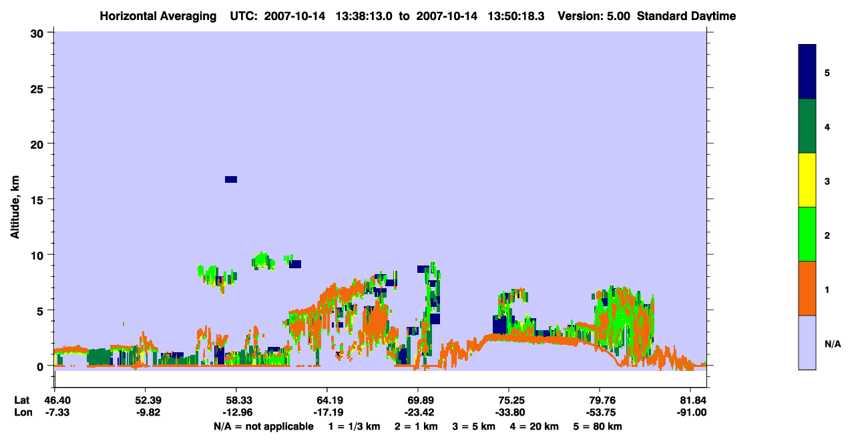Click the lavender N/A legend swatch
Image resolution: width=868 pixels, height=445 pixels.
click(x=807, y=342)
